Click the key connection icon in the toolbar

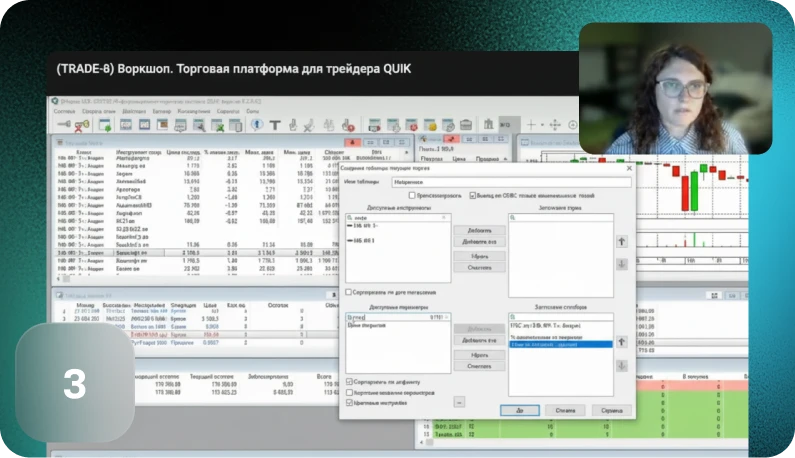tap(62, 124)
